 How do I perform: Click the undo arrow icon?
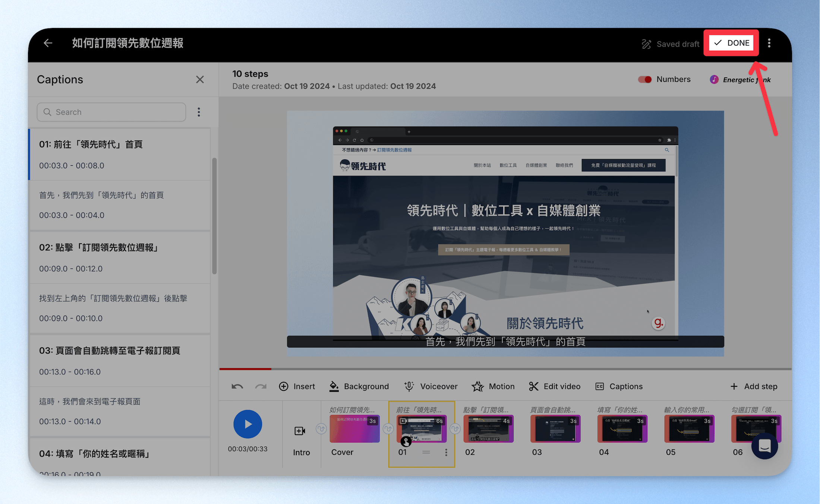pos(237,386)
